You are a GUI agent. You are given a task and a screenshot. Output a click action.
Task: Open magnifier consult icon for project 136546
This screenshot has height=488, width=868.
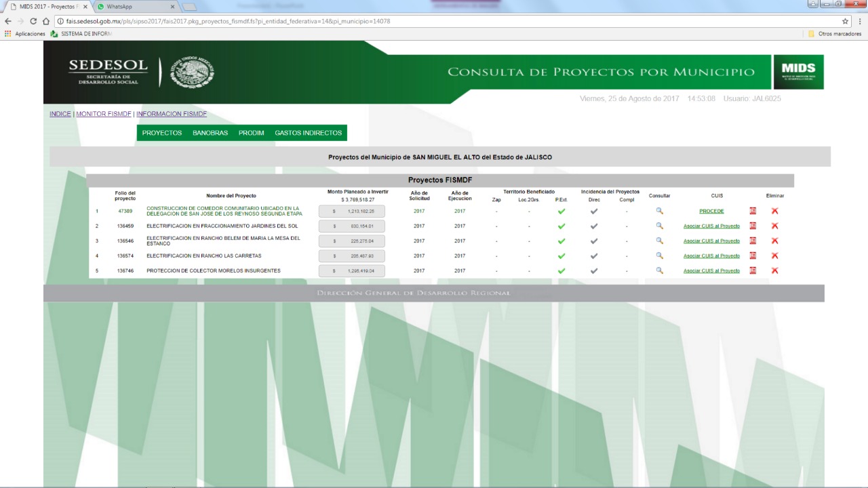659,241
